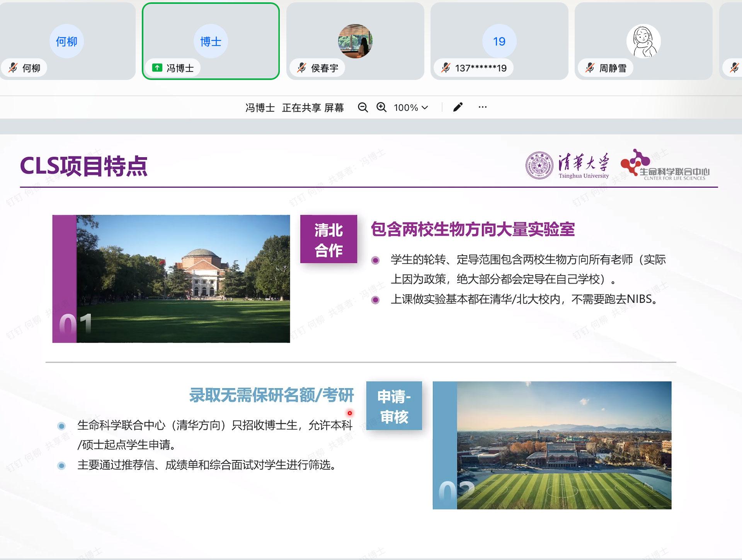
Task: Click the partially visible rightmost participant mic icon
Action: pos(734,68)
